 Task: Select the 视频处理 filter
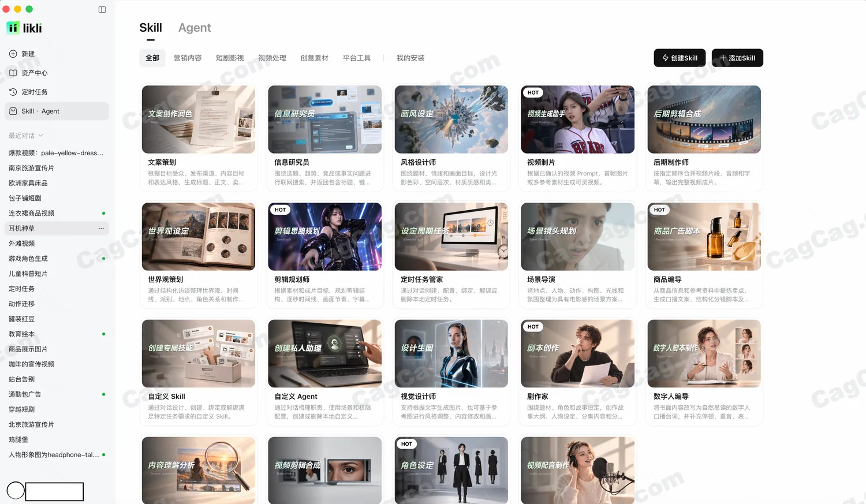(272, 58)
